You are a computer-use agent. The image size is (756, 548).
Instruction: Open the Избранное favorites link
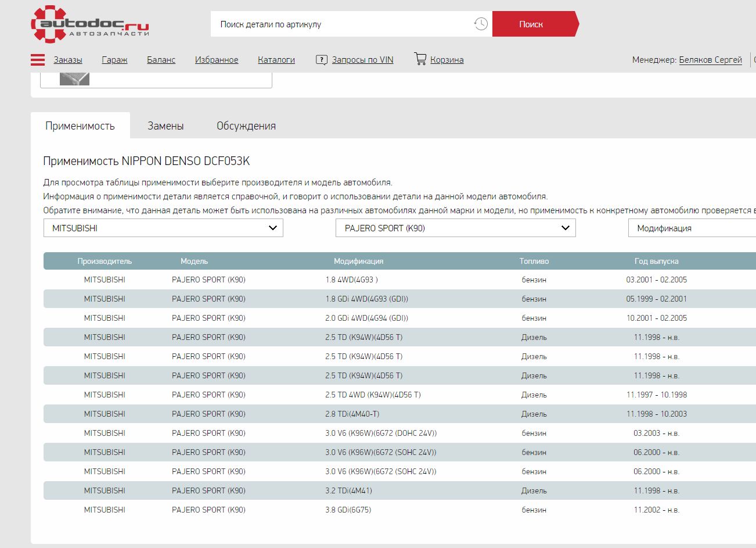[217, 60]
